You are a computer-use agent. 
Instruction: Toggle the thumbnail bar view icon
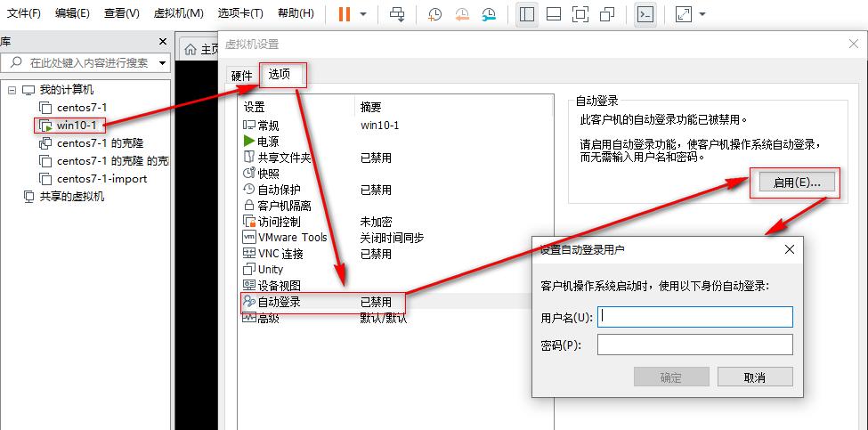pos(554,14)
